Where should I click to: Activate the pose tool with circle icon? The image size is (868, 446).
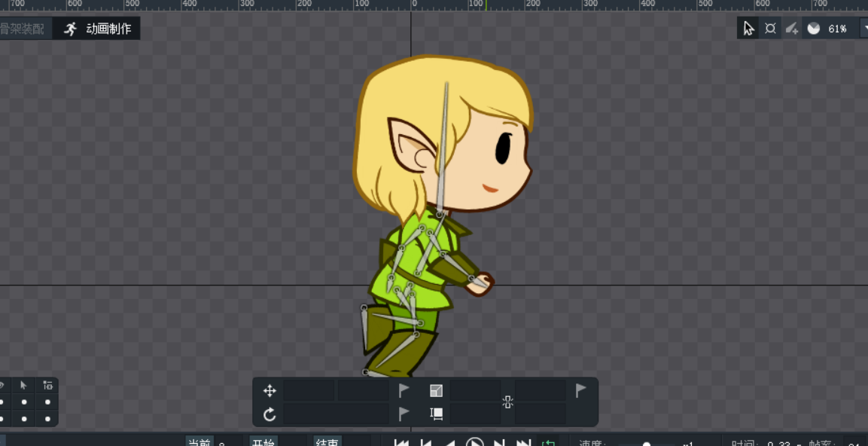click(x=770, y=29)
